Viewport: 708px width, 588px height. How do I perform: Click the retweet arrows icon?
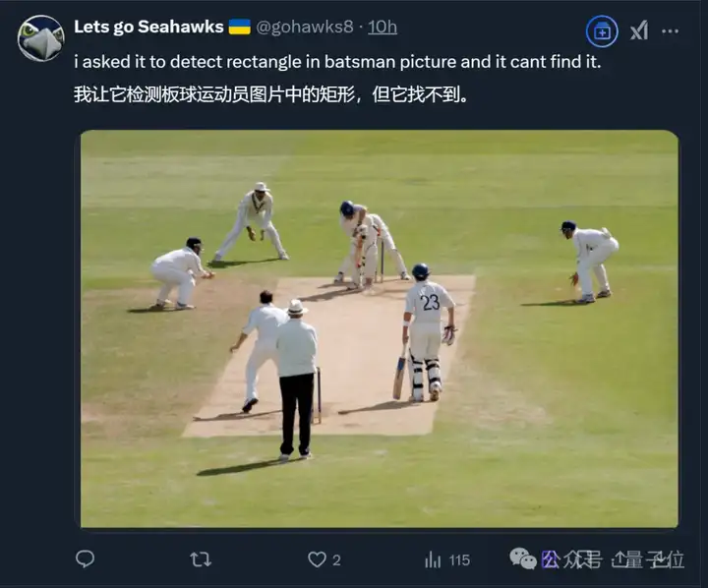[201, 559]
